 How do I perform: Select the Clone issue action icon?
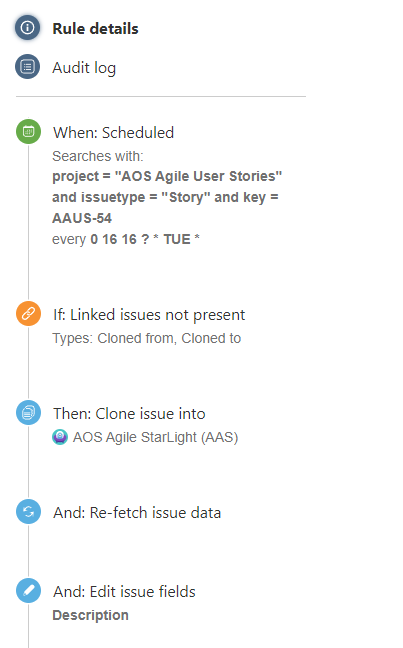click(28, 412)
